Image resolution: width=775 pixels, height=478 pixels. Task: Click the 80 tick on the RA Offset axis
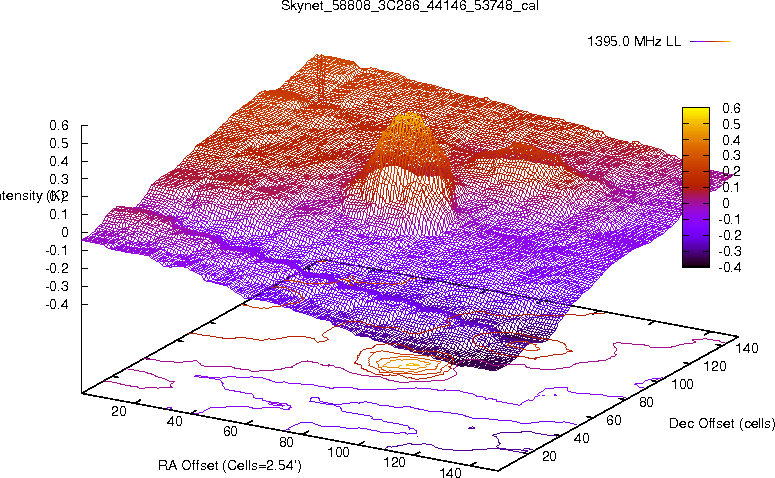286,442
